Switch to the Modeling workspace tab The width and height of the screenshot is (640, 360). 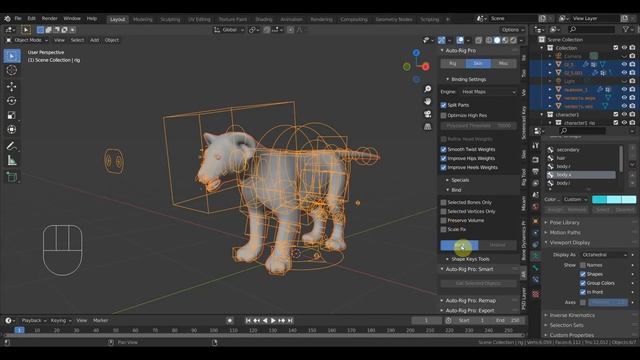[x=142, y=19]
